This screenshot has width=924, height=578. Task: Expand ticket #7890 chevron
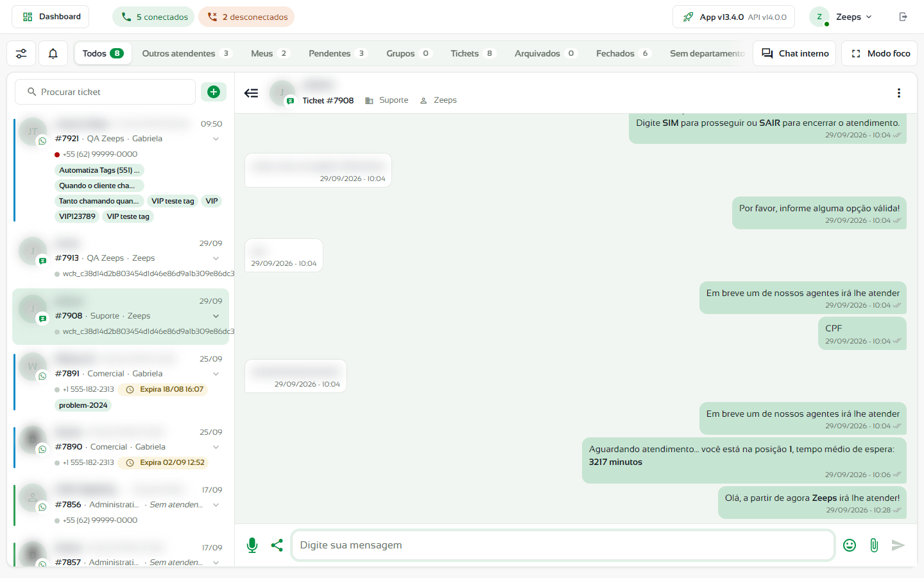tap(216, 447)
